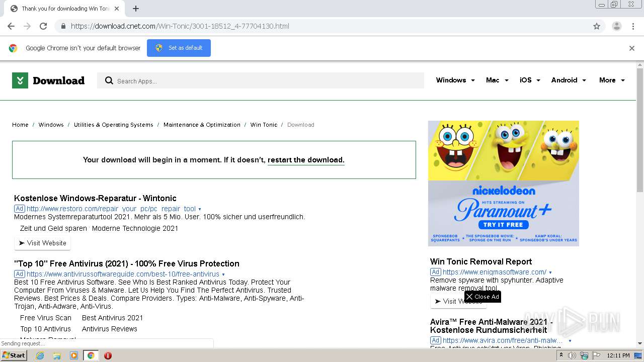Expand the Mac navigation menu
This screenshot has height=362, width=644.
coord(497,80)
